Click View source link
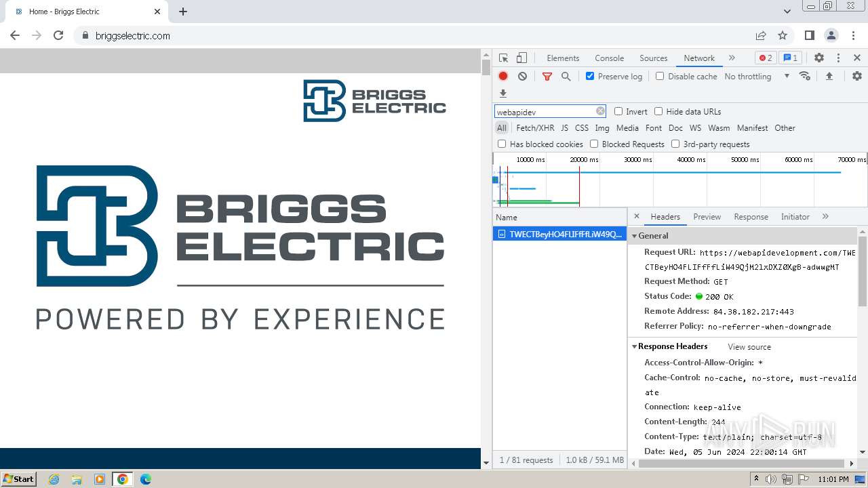Viewport: 868px width, 488px height. (x=749, y=347)
